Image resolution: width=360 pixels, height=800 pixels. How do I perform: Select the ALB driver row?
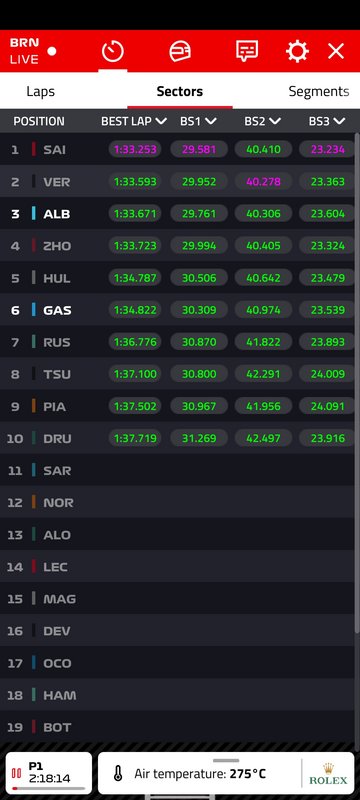pyautogui.click(x=180, y=214)
